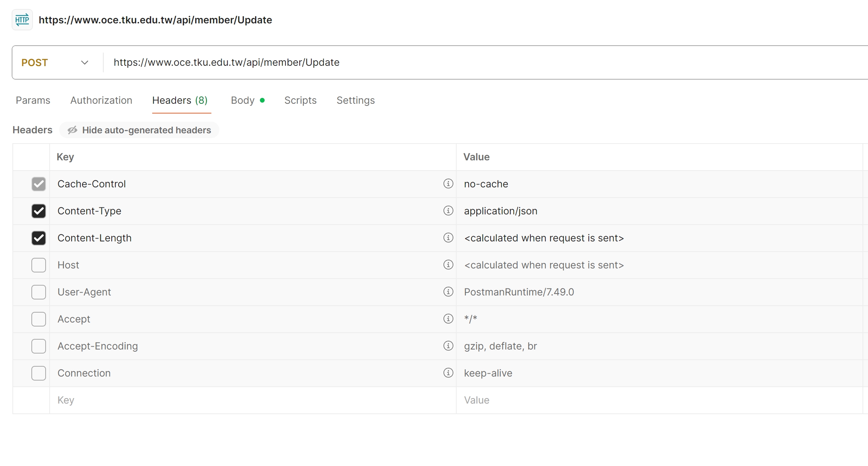
Task: Click the Content-Length key cell
Action: [x=253, y=238]
